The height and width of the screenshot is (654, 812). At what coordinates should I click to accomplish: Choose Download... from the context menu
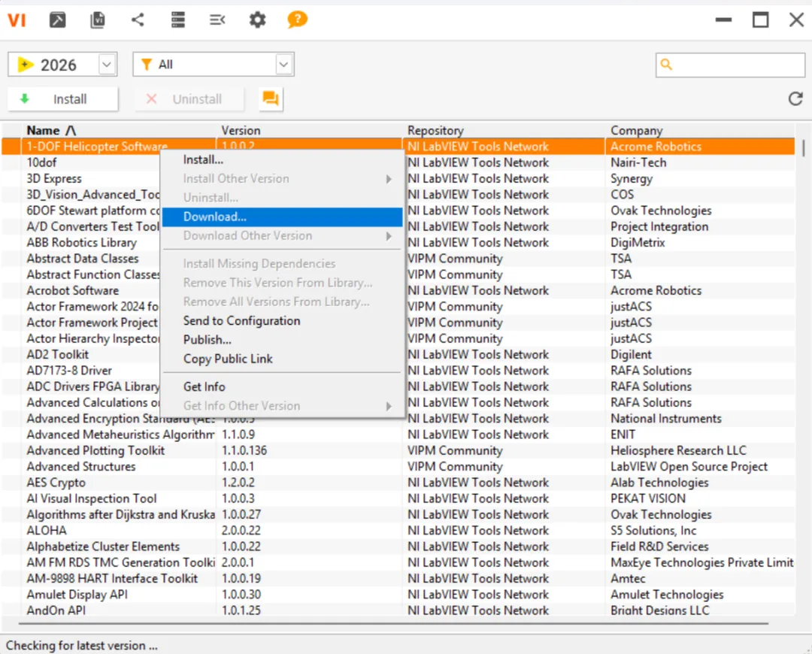point(215,216)
